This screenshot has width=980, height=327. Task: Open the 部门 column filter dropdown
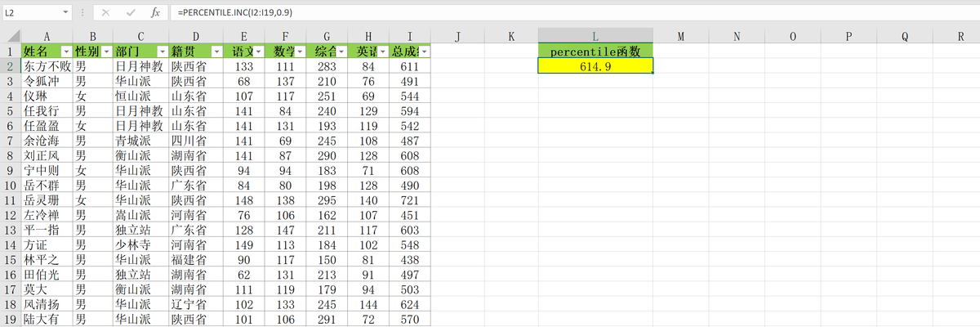coord(161,52)
